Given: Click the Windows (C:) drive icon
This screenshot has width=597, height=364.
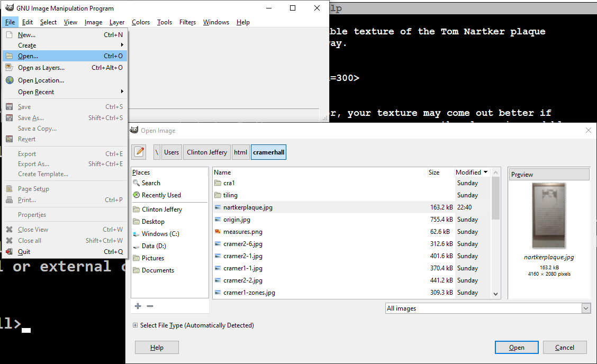Looking at the screenshot, I should 137,234.
